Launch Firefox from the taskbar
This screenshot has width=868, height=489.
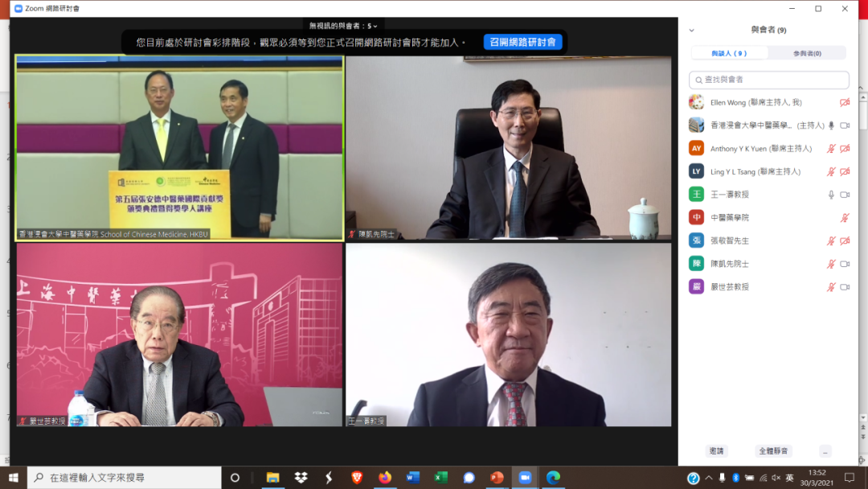pos(385,478)
